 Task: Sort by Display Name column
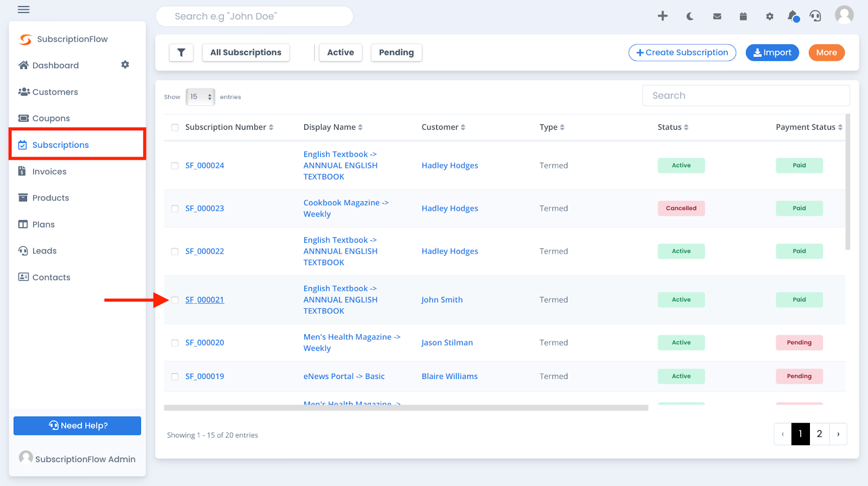[333, 127]
